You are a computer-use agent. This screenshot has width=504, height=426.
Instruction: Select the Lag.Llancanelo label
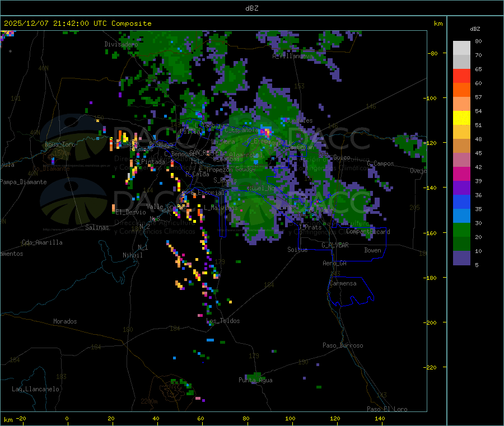point(36,390)
